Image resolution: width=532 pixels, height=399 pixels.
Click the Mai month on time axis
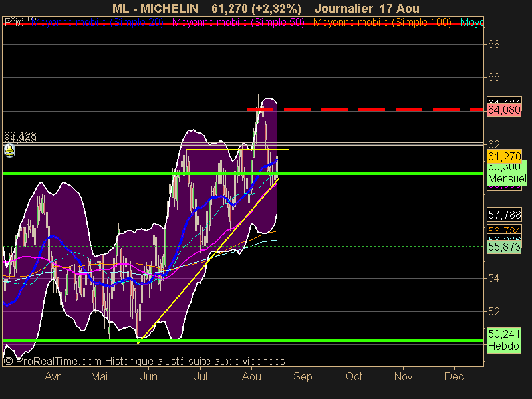(x=99, y=376)
